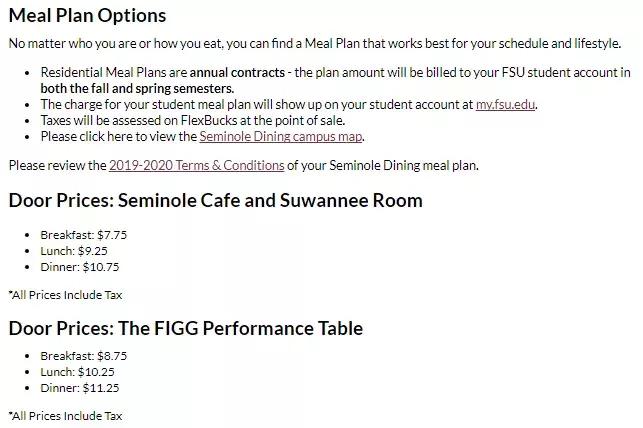Click the Lunch $9.25 list item
The height and width of the screenshot is (428, 643).
click(x=74, y=251)
